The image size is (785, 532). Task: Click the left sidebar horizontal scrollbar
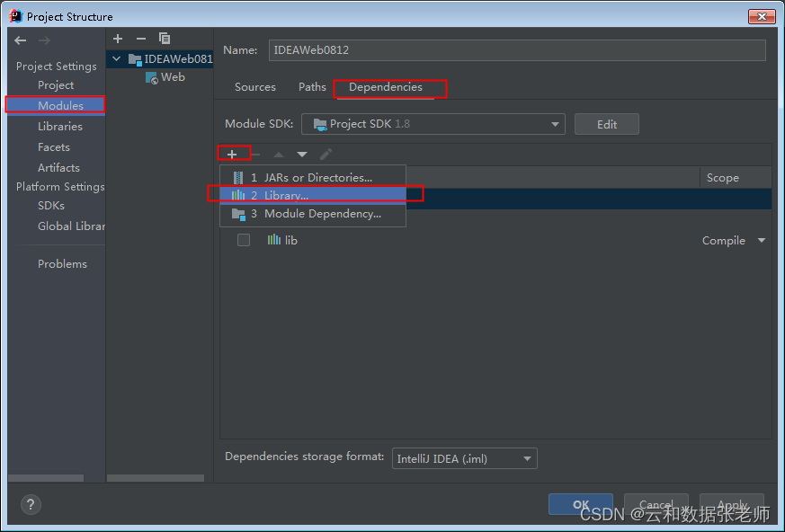click(x=46, y=478)
